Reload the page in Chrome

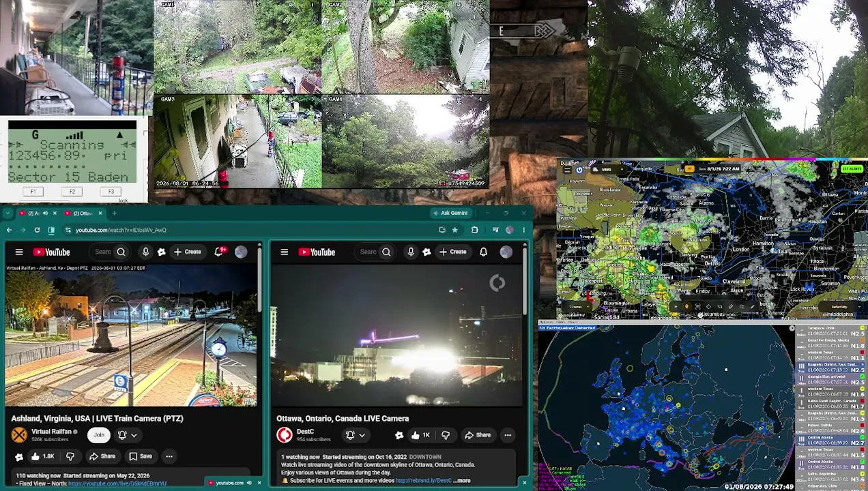tap(37, 230)
